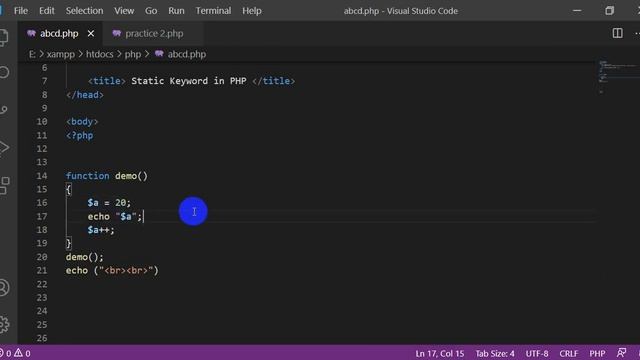Open the Source Control view

coord(4,110)
